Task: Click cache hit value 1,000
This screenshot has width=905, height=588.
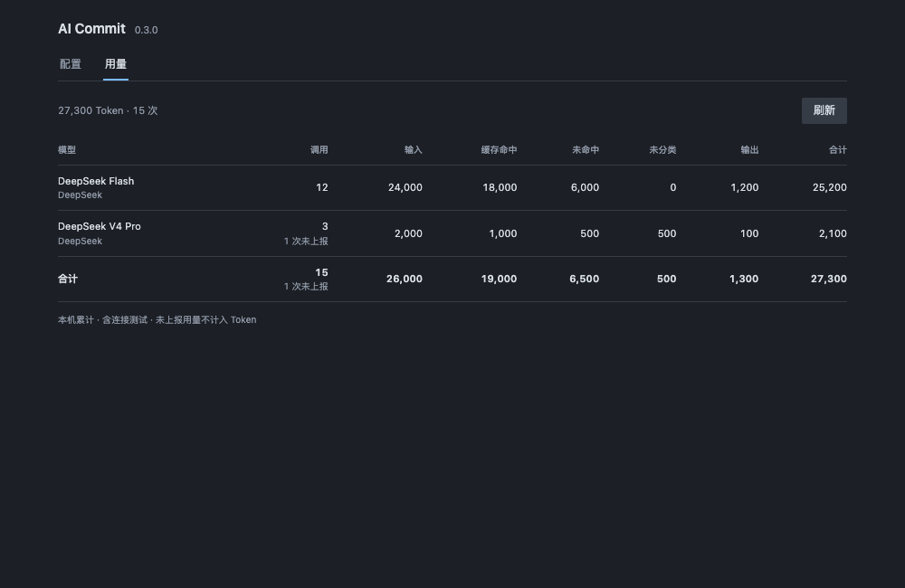Action: tap(502, 233)
